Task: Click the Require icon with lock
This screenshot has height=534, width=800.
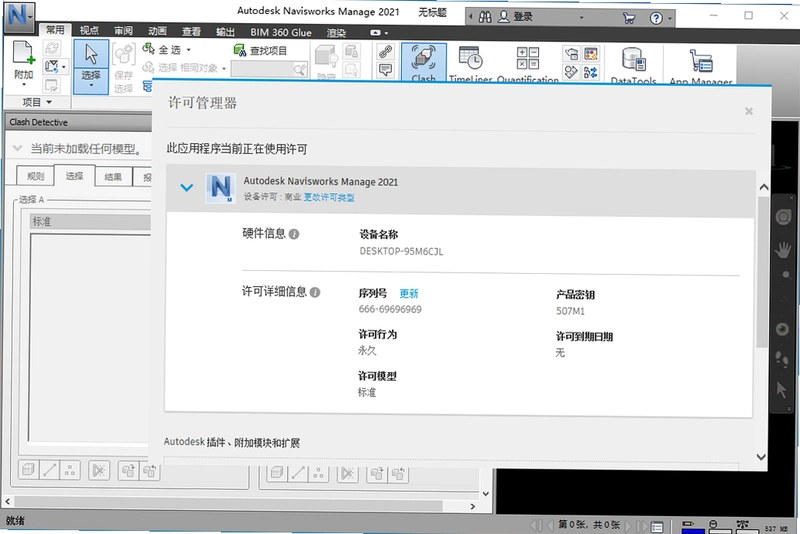Action: pos(352,51)
